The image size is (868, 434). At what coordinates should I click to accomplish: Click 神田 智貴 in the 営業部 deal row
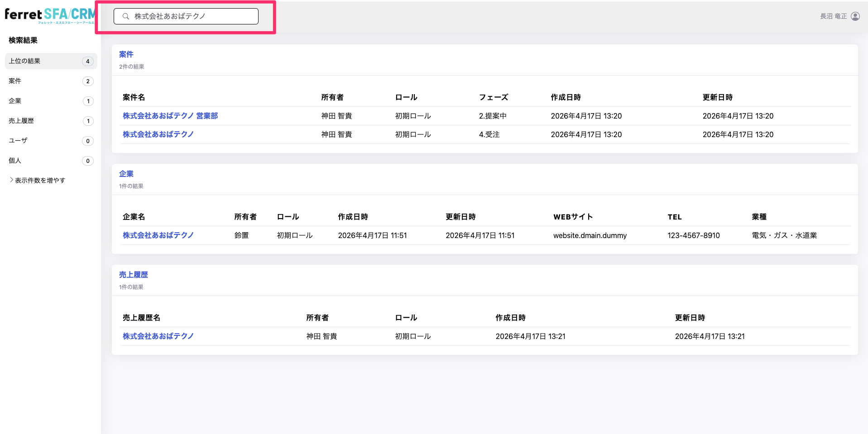tap(336, 116)
